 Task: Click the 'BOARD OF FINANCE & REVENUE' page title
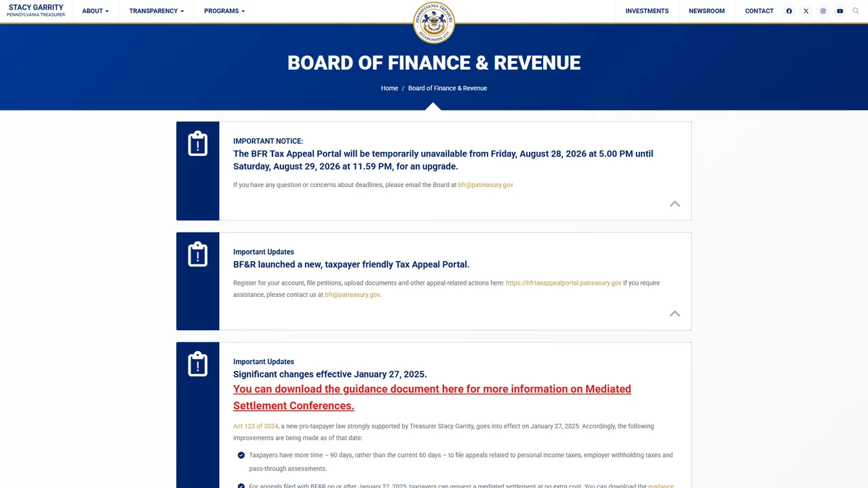coord(434,63)
